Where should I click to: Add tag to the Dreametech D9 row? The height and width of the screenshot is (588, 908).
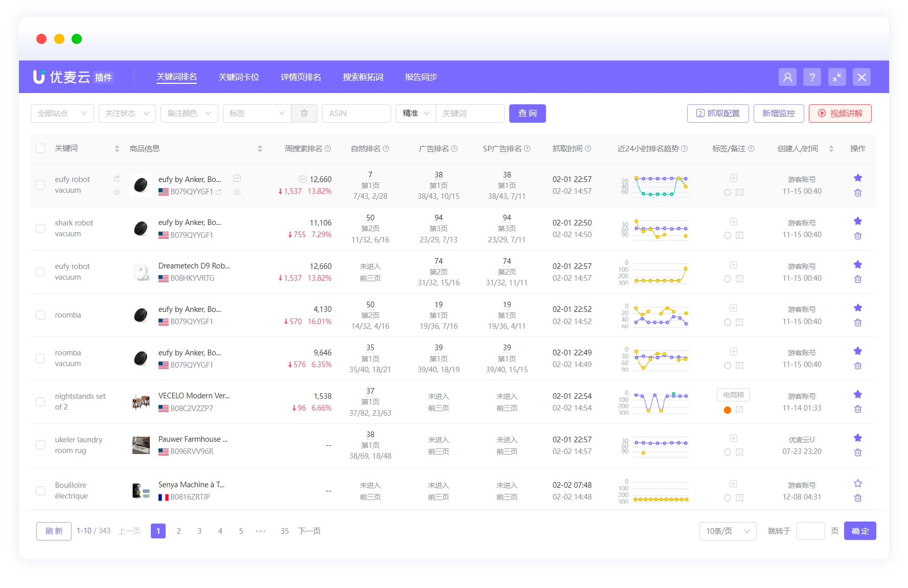click(733, 265)
